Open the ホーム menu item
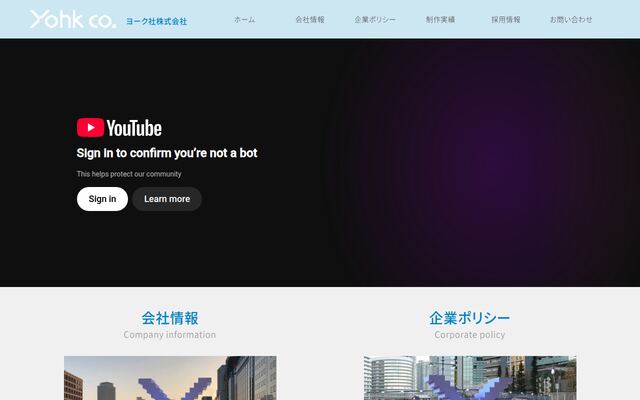640x400 pixels. click(244, 20)
